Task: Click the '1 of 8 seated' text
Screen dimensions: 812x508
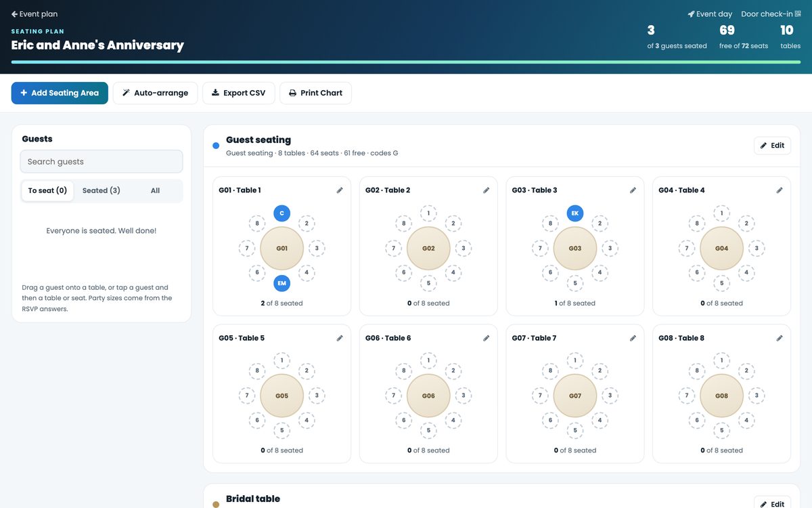Action: coord(575,303)
